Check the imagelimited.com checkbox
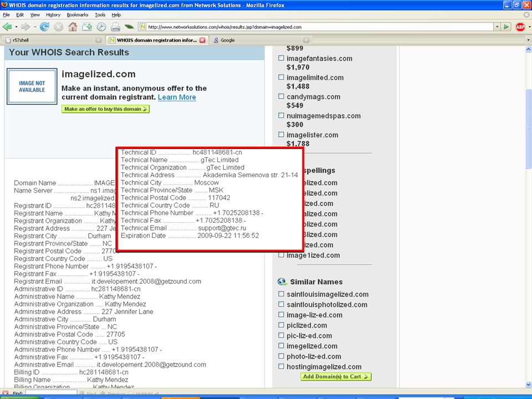This screenshot has width=532, height=399. [x=281, y=77]
